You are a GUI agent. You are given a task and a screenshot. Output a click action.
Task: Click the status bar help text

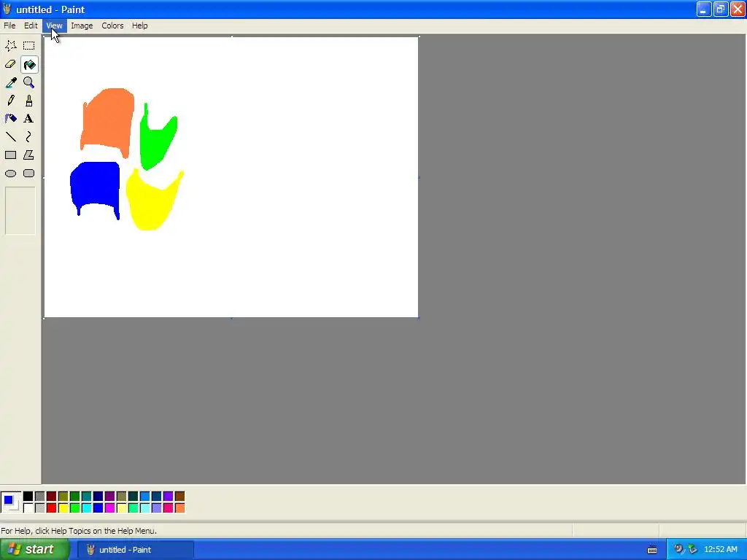(x=79, y=531)
